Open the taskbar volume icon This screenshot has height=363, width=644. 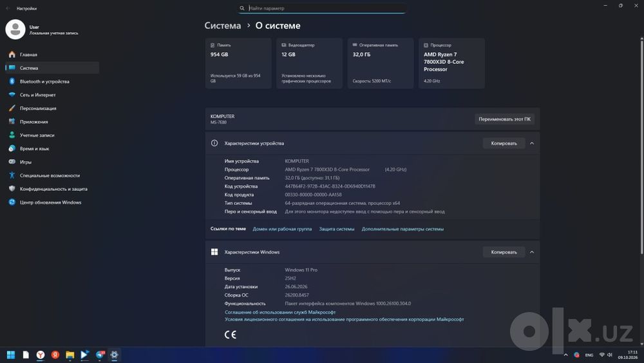(609, 355)
